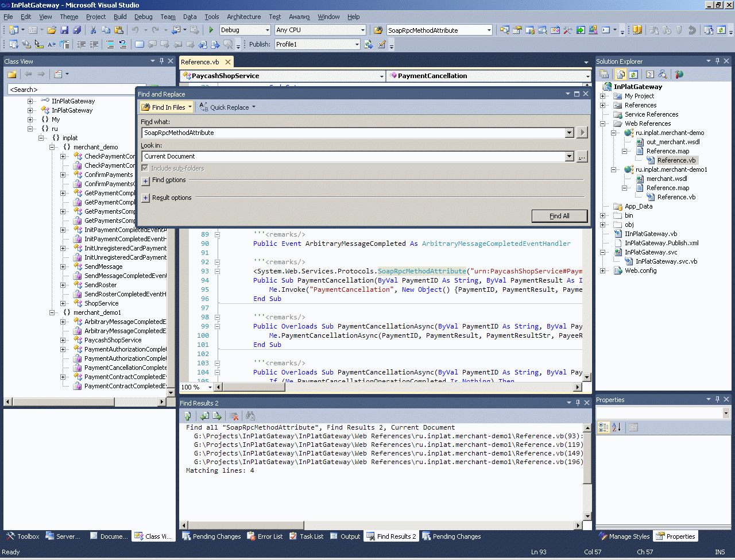The image size is (735, 560).
Task: Open the Look in dropdown list
Action: [569, 156]
